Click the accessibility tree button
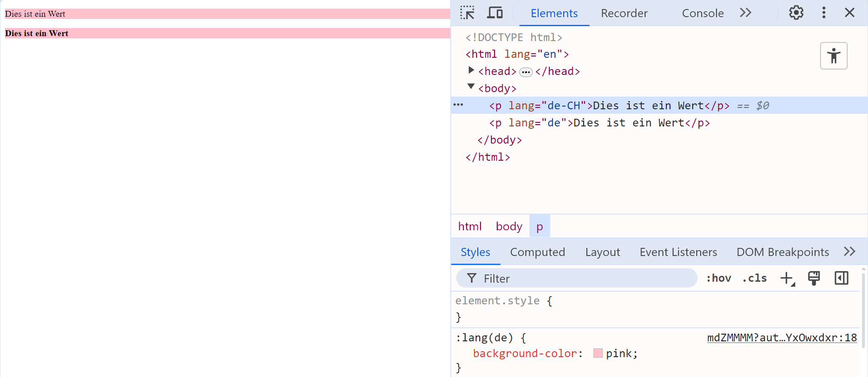Image resolution: width=868 pixels, height=377 pixels. coord(834,56)
